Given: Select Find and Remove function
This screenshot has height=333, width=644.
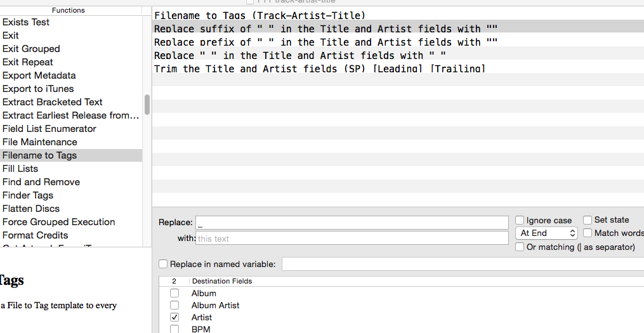Looking at the screenshot, I should pyautogui.click(x=41, y=182).
